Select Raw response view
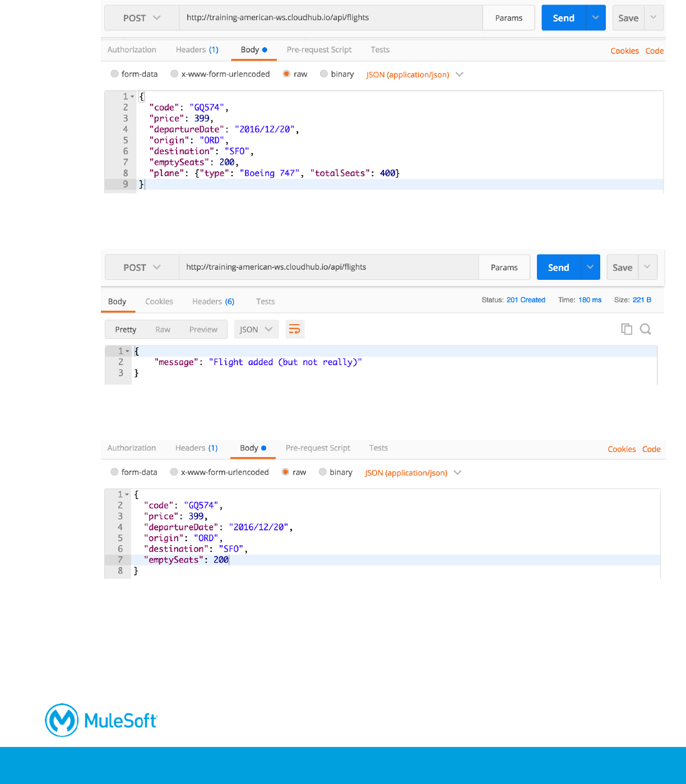This screenshot has height=784, width=686. (x=163, y=329)
